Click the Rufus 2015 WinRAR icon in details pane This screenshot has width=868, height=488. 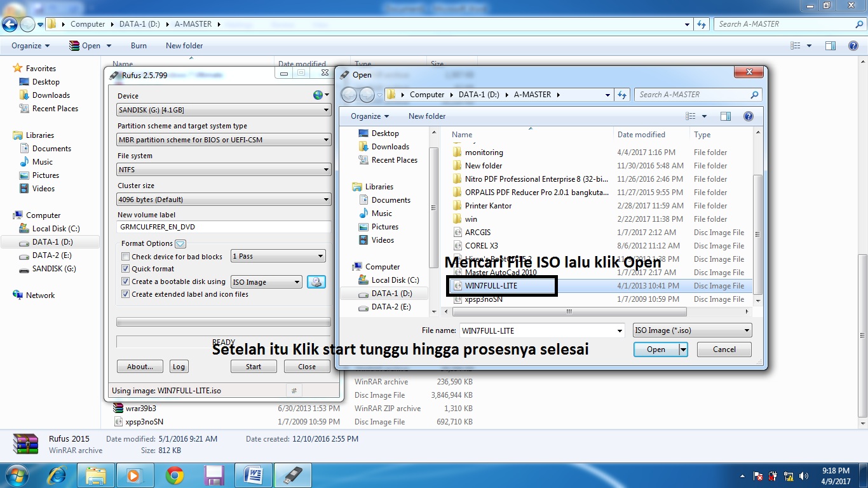pos(25,444)
